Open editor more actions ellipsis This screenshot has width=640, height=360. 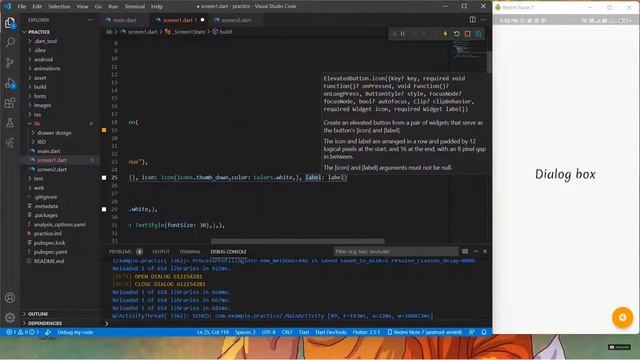[x=484, y=20]
